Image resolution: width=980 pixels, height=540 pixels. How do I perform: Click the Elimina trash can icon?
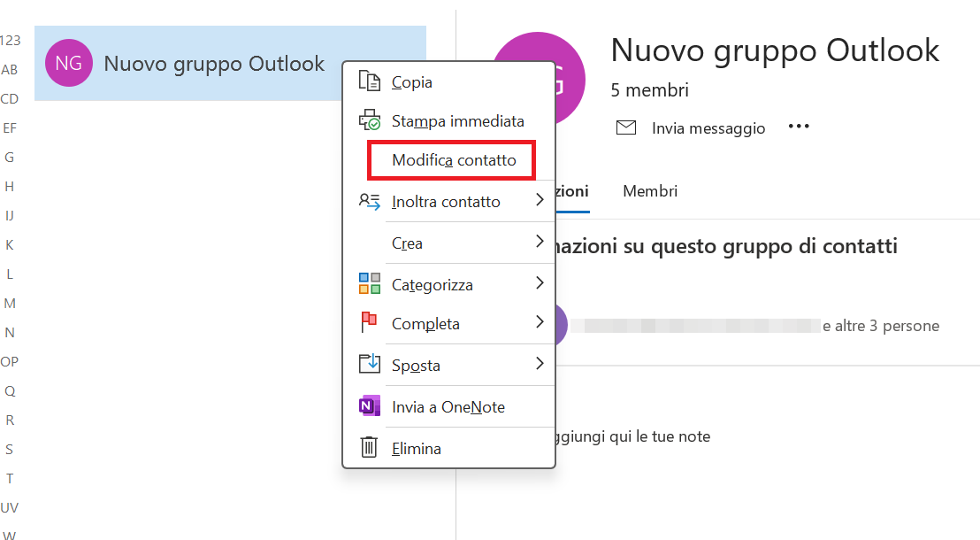click(369, 447)
